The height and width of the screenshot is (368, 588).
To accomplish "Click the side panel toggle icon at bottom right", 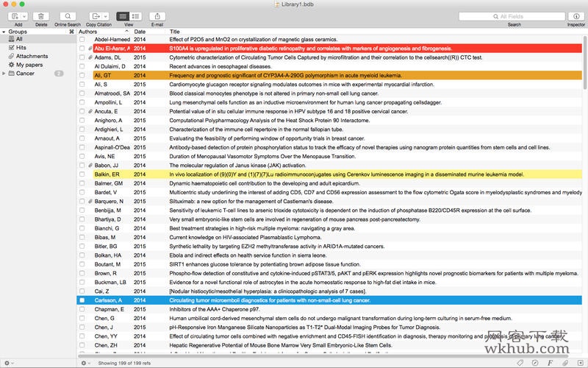I will (580, 363).
